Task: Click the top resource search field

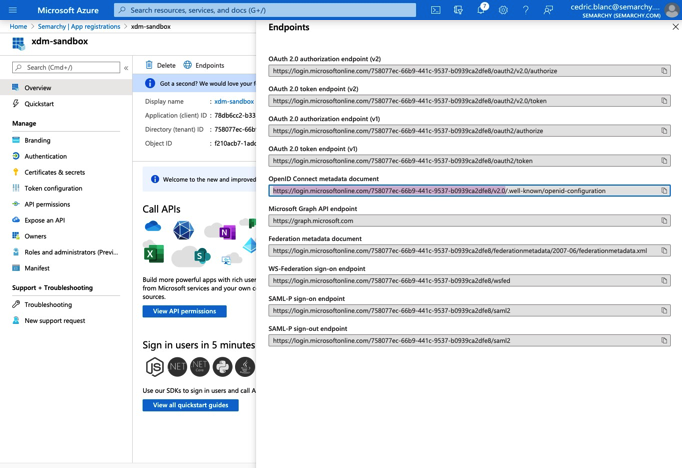Action: point(265,10)
